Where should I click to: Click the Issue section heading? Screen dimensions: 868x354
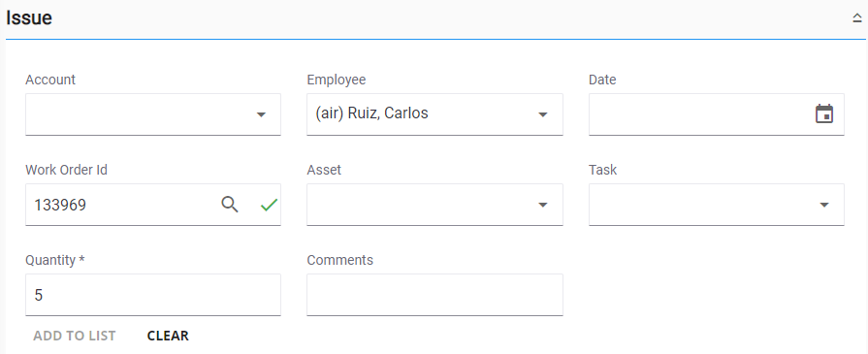(29, 17)
